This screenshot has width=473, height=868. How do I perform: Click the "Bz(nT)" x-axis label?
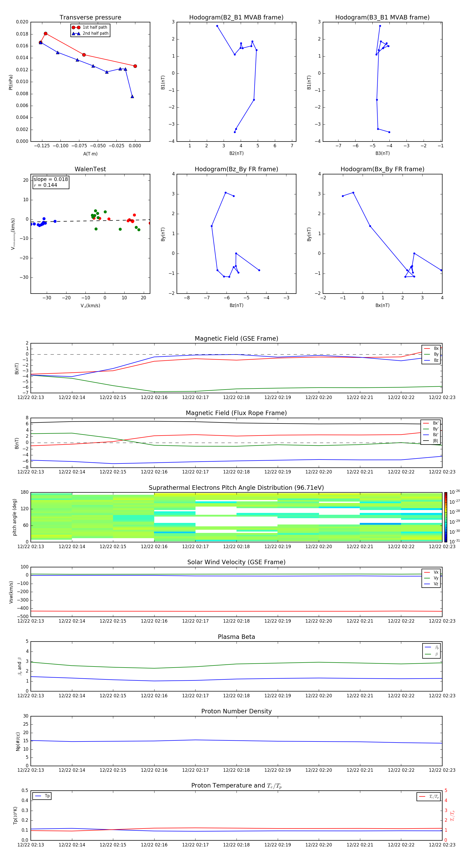coord(236,305)
